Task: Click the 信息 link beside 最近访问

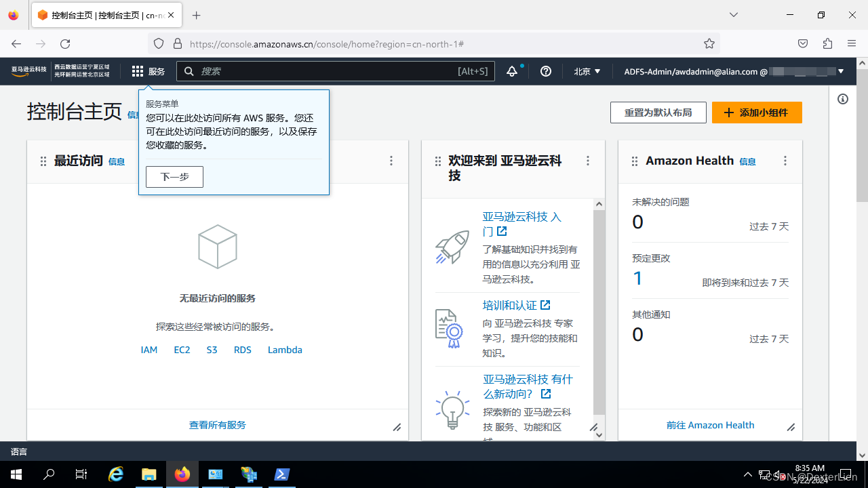Action: coord(117,161)
